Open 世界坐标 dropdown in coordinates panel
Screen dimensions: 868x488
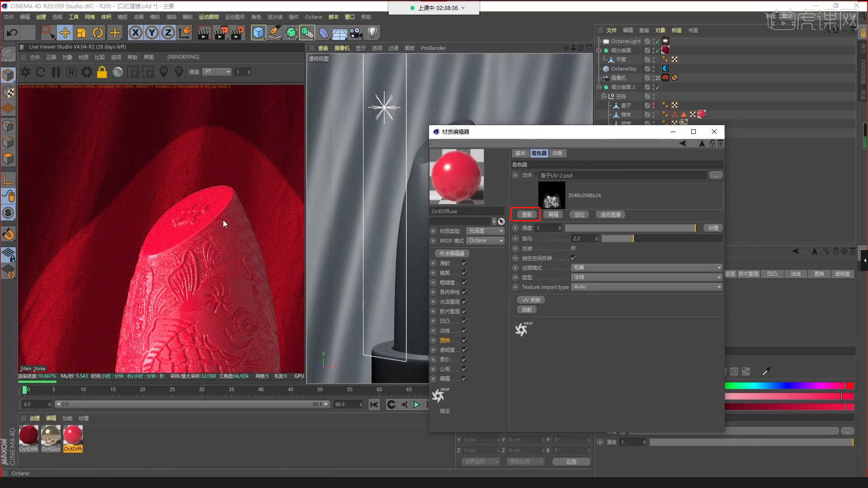pos(481,461)
